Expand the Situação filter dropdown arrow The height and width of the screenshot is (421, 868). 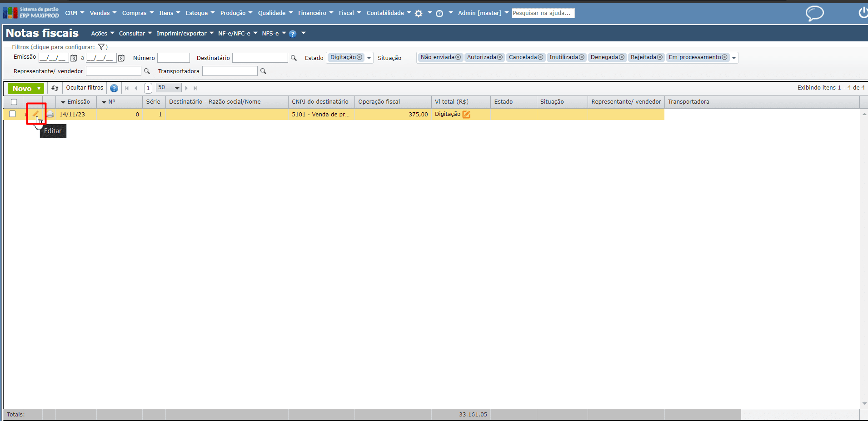(x=734, y=58)
